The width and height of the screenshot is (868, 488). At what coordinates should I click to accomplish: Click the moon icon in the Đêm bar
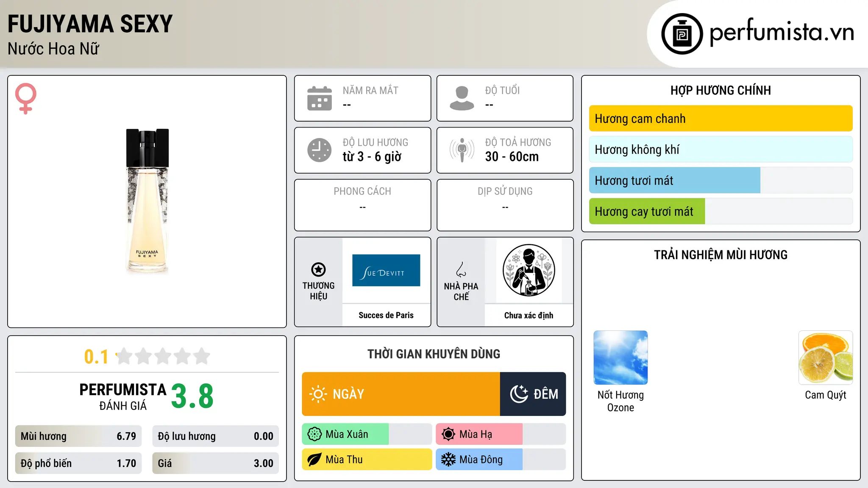[x=519, y=394]
